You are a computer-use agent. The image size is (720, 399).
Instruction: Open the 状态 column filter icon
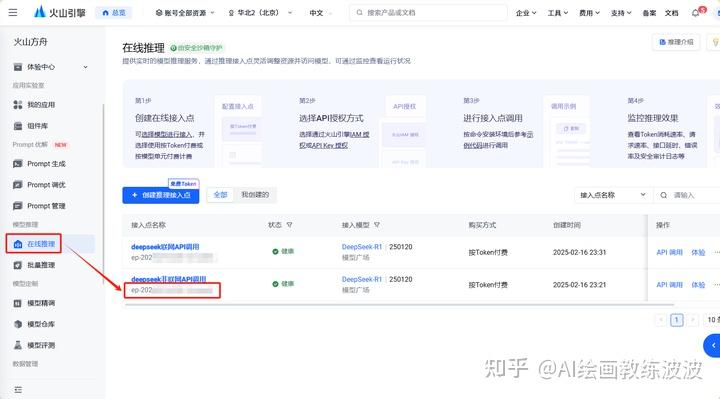tap(289, 225)
